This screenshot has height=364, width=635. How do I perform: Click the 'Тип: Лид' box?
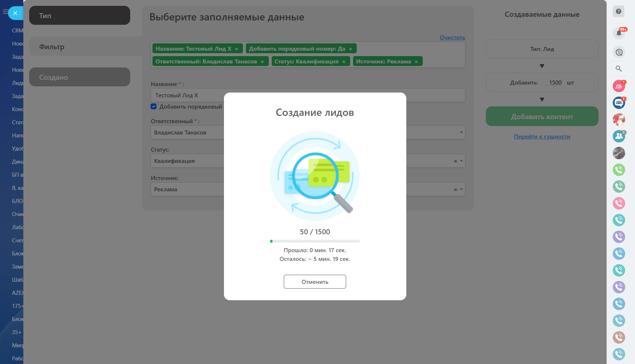(x=542, y=49)
